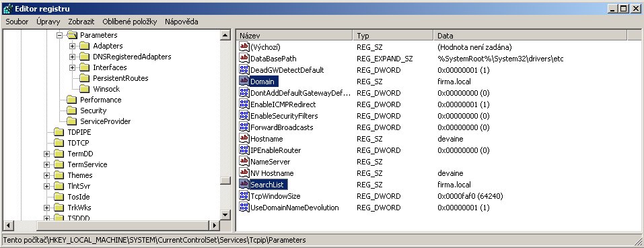The image size is (644, 248).
Task: Click the REG_EXPAND_SZ type cell
Action: [384, 59]
